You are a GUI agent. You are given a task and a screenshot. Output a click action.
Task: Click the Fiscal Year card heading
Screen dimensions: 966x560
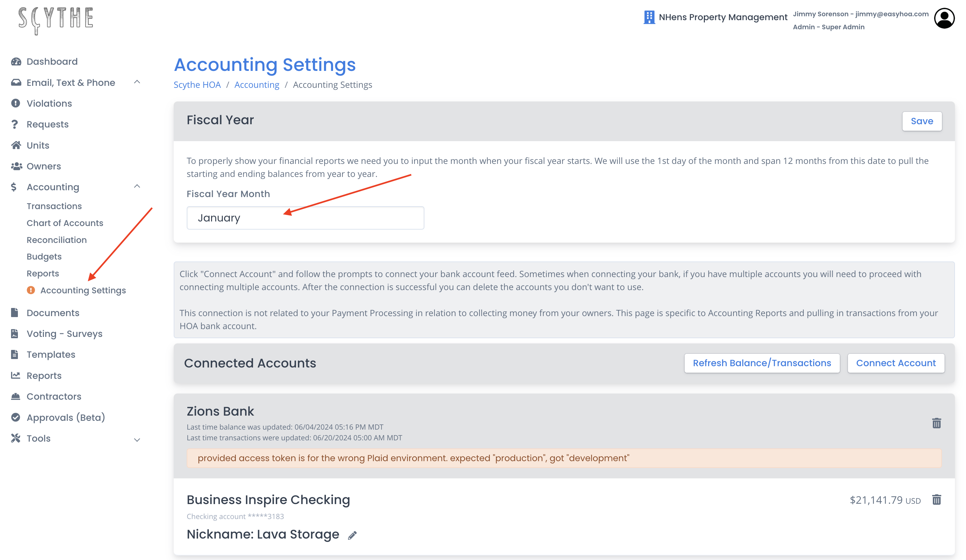[220, 120]
